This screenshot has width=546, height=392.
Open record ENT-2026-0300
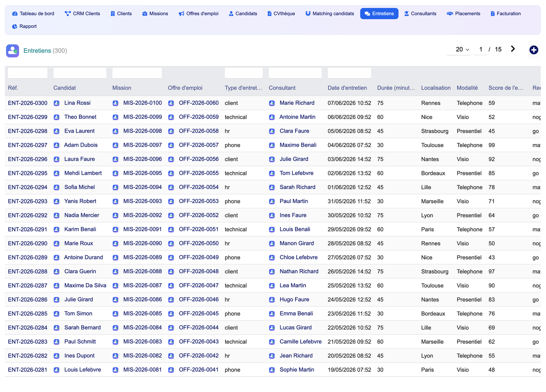coord(28,103)
